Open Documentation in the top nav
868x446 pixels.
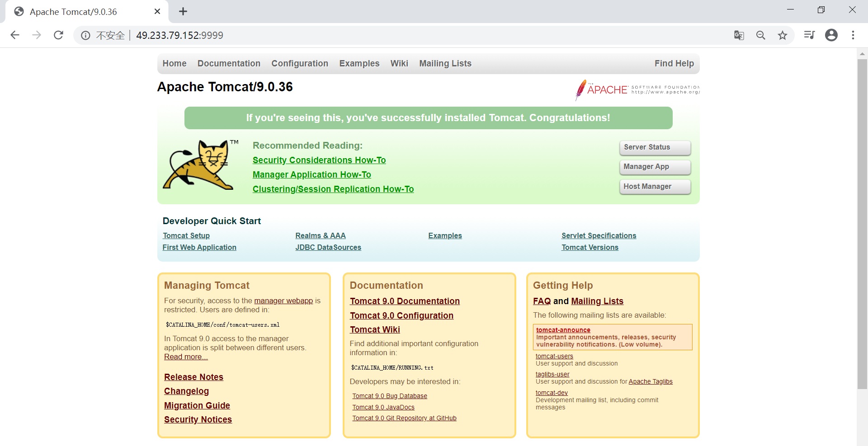coord(229,64)
